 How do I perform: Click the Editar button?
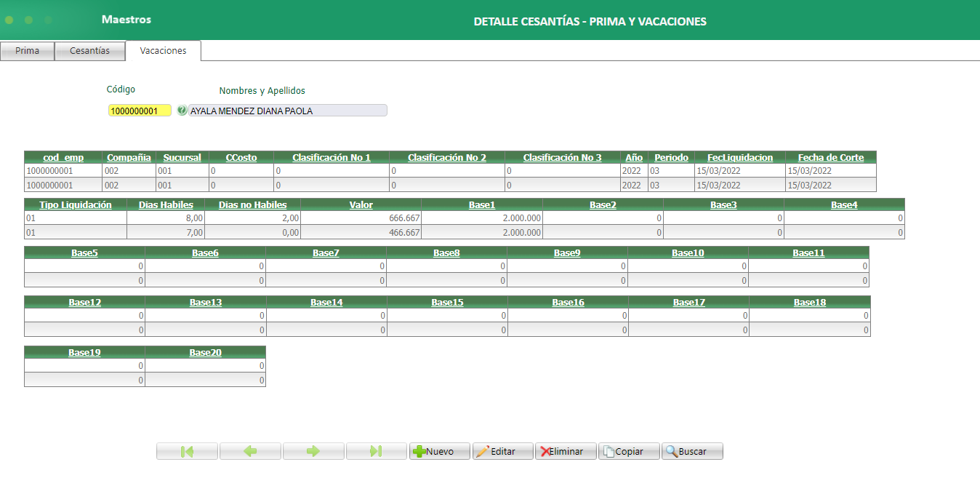[503, 451]
